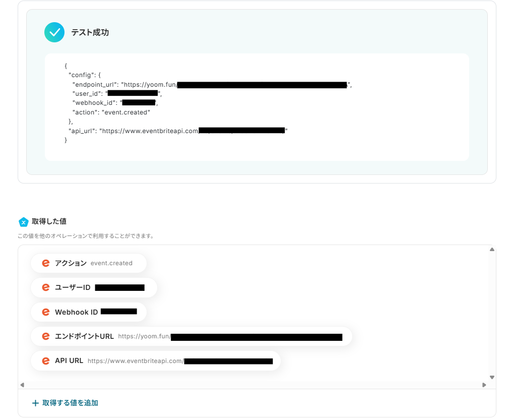Click the "webhook_id" JSON line
The image size is (512, 420).
115,103
